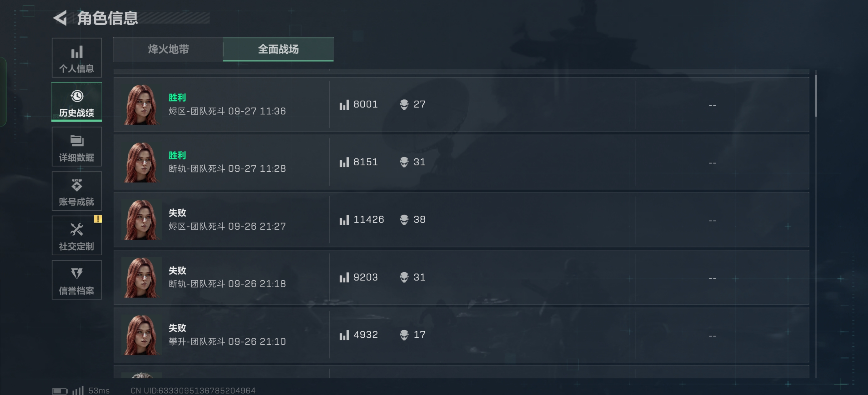Open the 社交定制 tools icon
Screen dimensions: 868x395
[x=77, y=230]
